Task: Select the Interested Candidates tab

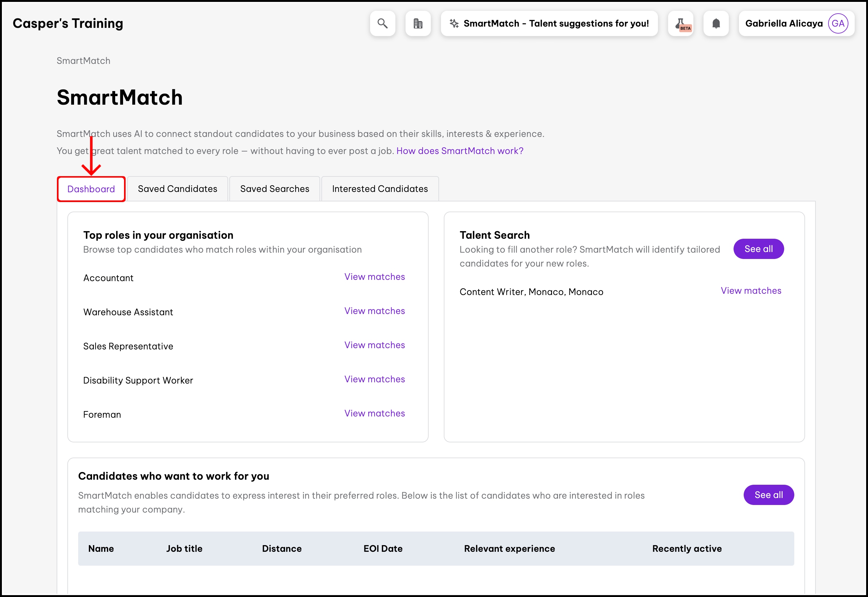Action: pyautogui.click(x=380, y=189)
